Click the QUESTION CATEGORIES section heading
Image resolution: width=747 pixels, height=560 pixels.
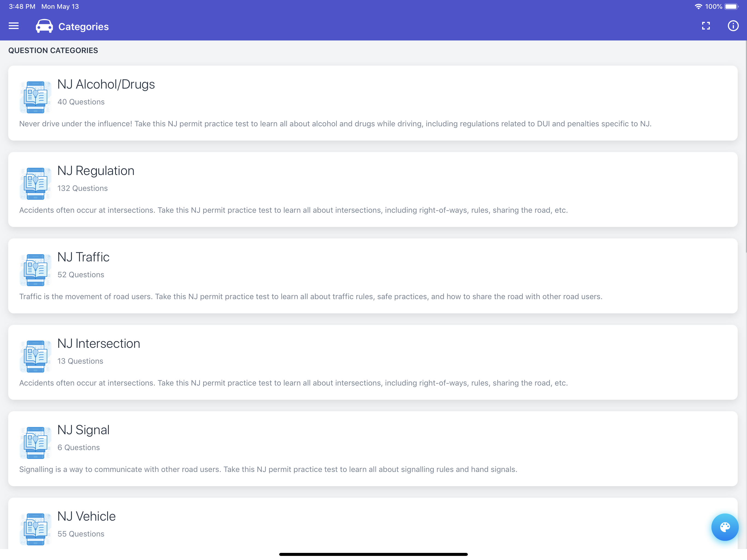point(53,50)
